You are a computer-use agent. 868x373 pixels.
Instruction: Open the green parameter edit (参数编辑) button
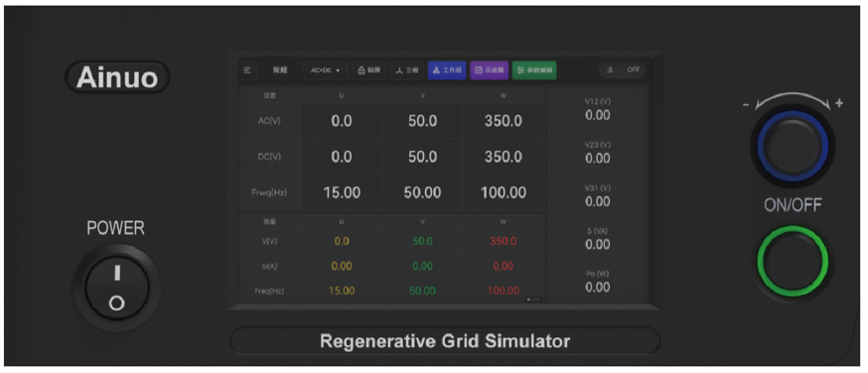coord(534,70)
